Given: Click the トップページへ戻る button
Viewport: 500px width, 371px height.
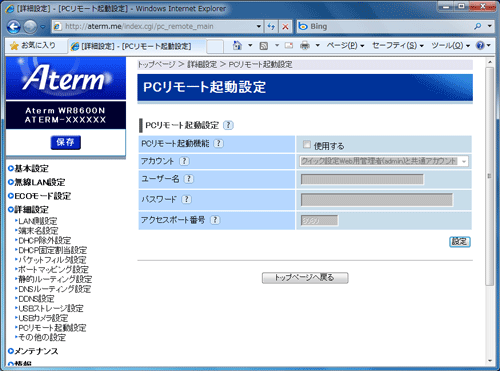Looking at the screenshot, I should [x=305, y=278].
